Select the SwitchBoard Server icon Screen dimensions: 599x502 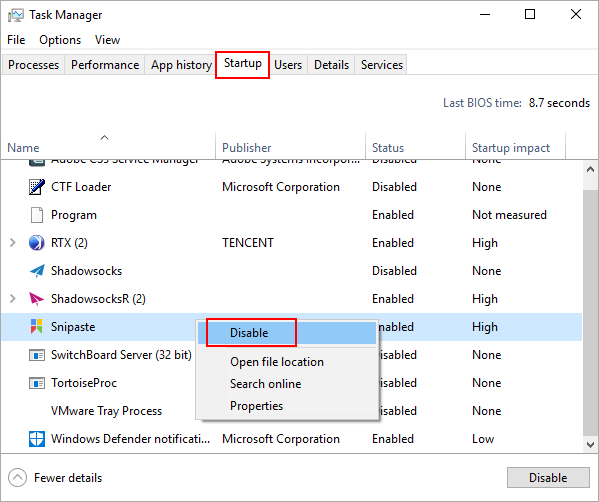coord(37,355)
